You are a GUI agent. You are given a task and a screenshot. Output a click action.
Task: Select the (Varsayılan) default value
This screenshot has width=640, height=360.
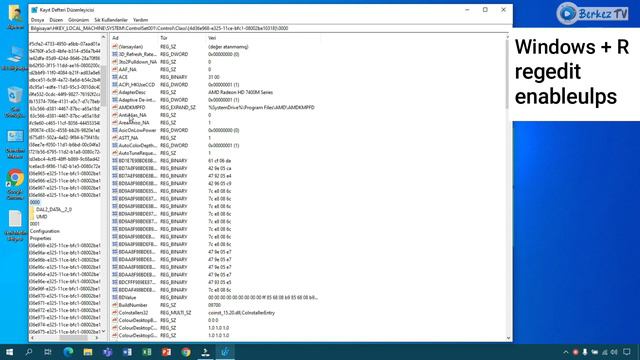[131, 47]
